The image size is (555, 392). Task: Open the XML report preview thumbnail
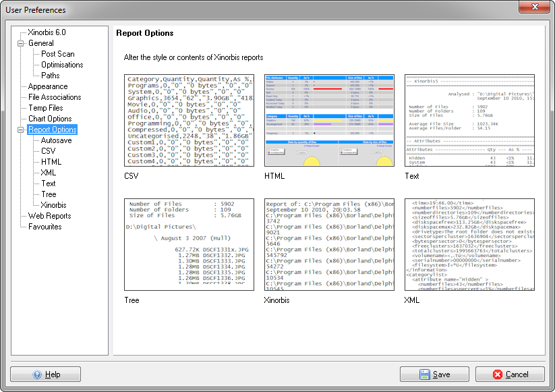point(469,244)
